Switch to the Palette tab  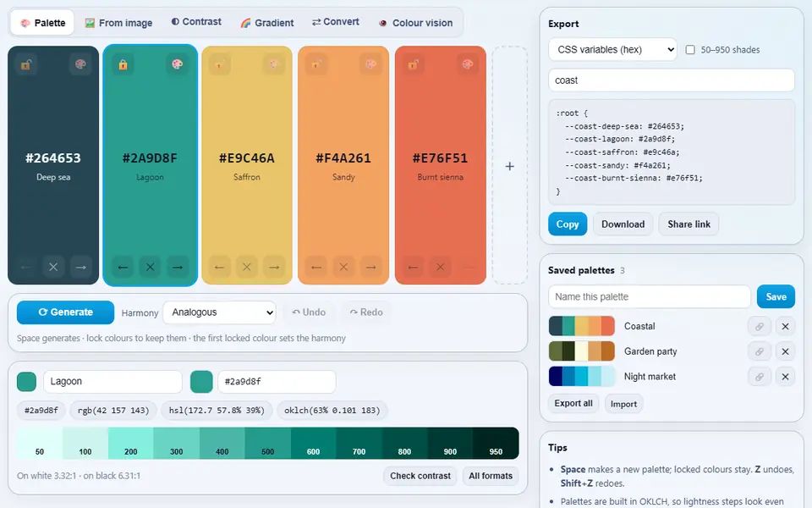click(42, 23)
